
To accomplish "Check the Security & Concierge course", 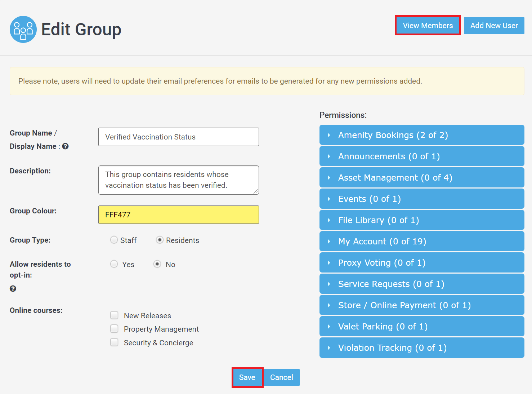I will pos(114,342).
